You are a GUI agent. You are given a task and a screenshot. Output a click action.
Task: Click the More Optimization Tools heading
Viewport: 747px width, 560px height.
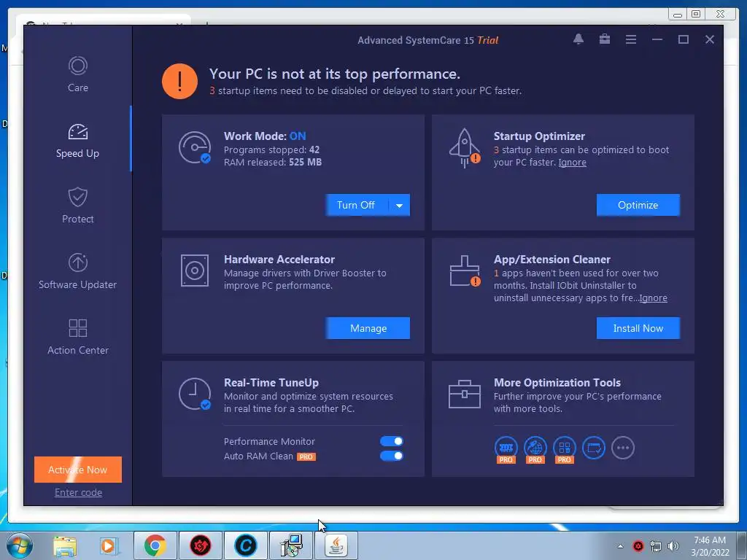click(557, 383)
